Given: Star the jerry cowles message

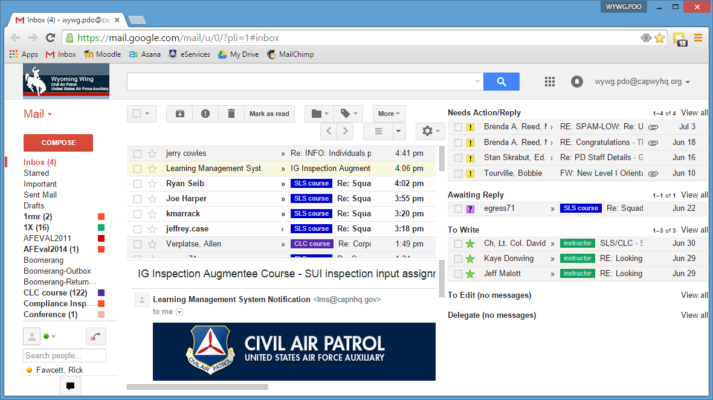Looking at the screenshot, I should click(x=152, y=154).
